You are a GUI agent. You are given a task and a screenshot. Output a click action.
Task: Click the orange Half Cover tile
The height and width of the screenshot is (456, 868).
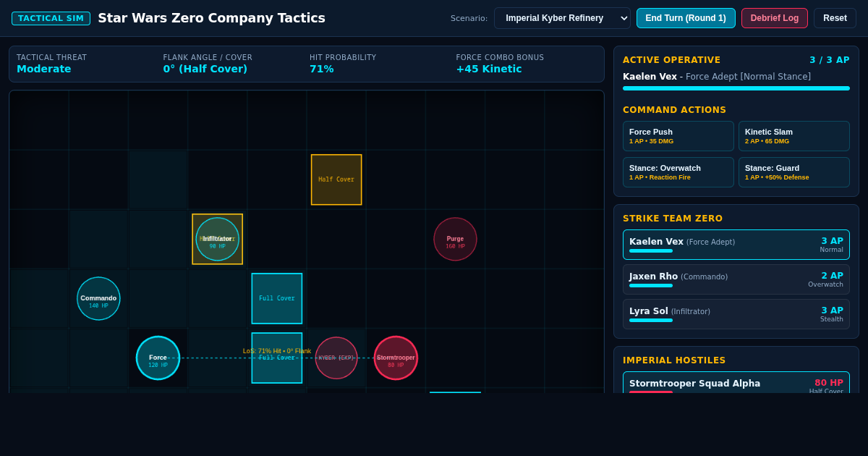coord(336,180)
